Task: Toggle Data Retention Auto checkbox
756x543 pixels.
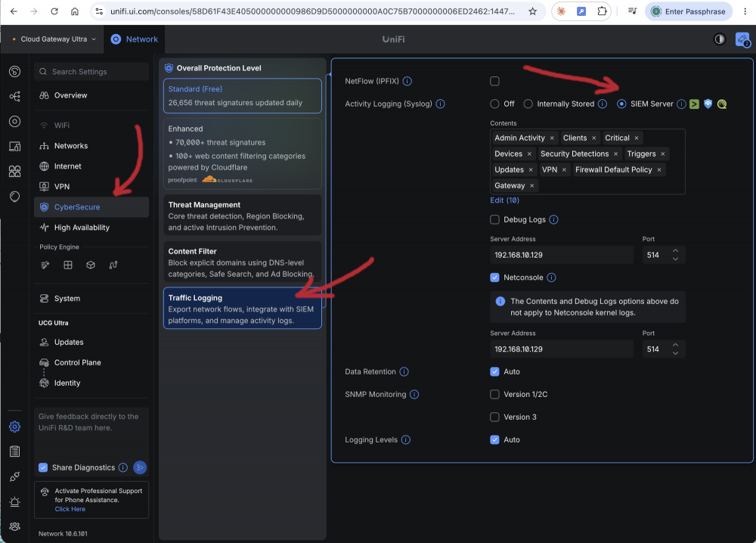Action: click(494, 372)
